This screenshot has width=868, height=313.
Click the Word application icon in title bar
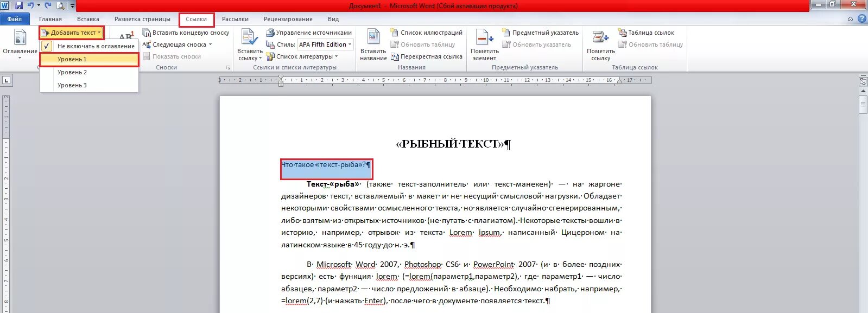(x=5, y=5)
